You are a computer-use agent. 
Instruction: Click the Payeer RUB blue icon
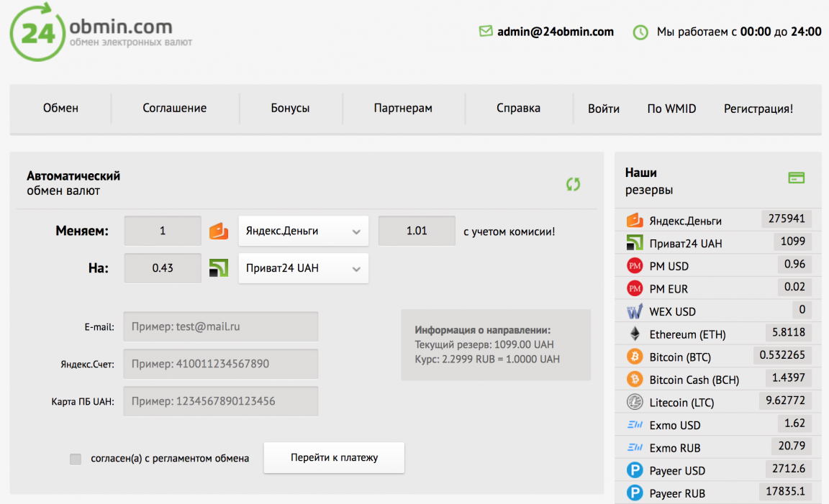click(x=635, y=492)
